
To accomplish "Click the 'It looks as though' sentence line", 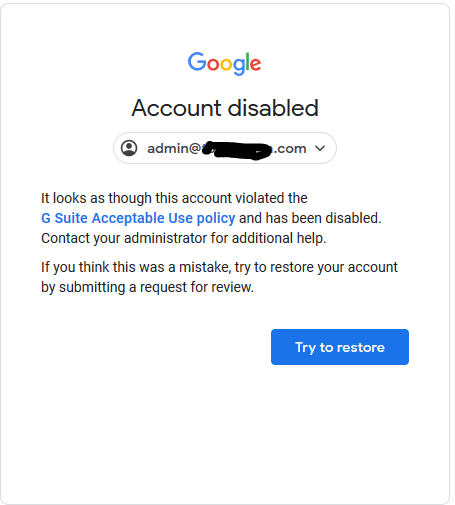I will (x=174, y=198).
